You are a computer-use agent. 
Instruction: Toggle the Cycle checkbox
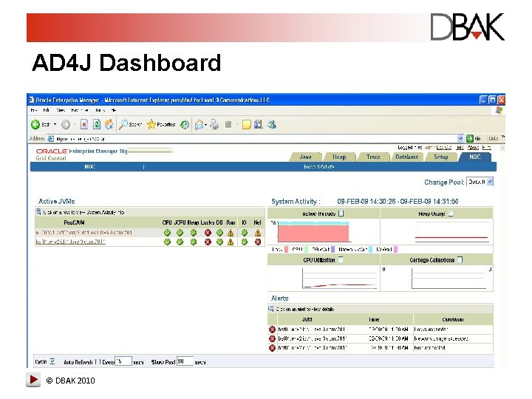coord(52,361)
